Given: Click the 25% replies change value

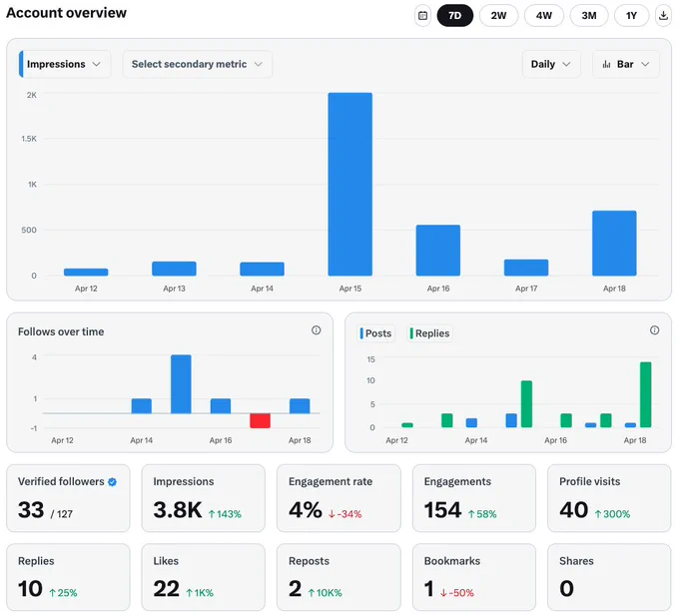Looking at the screenshot, I should pyautogui.click(x=63, y=593).
